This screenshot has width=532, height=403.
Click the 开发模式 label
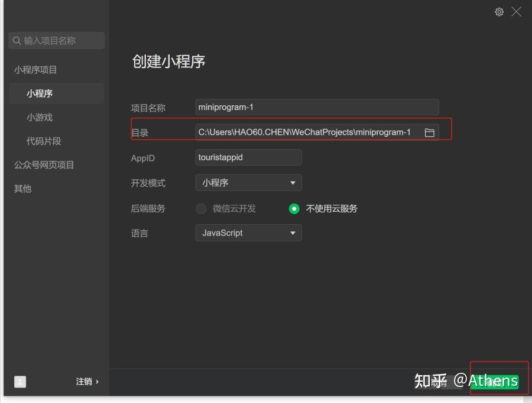(148, 183)
